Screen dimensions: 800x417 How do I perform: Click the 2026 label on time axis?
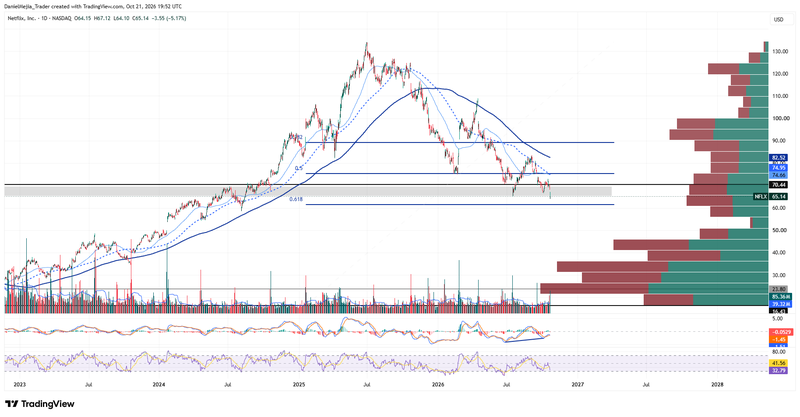click(x=438, y=384)
